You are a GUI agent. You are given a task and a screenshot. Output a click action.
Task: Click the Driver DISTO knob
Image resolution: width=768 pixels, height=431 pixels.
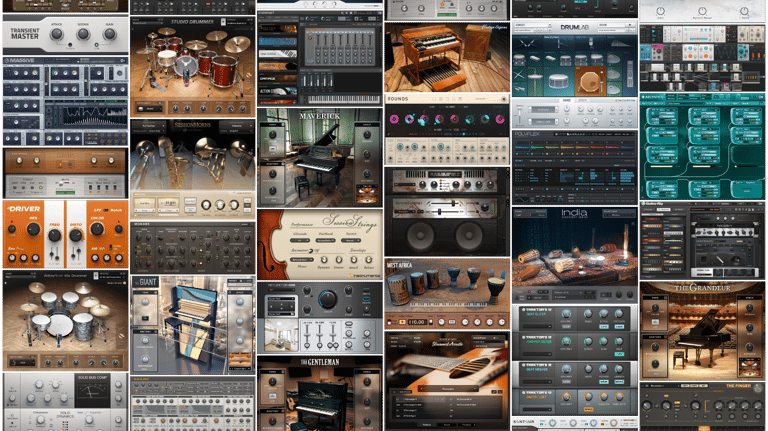75,235
